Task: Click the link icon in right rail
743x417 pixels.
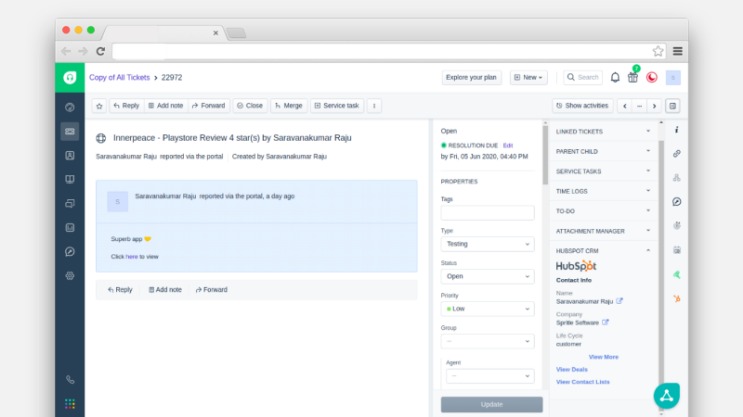Action: 677,153
